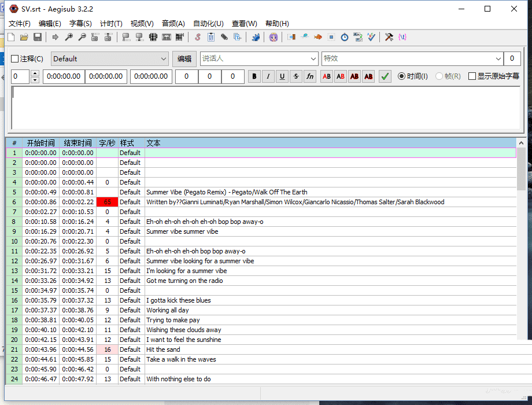Open a subtitles file via folder icon
This screenshot has width=532, height=405.
tap(24, 37)
